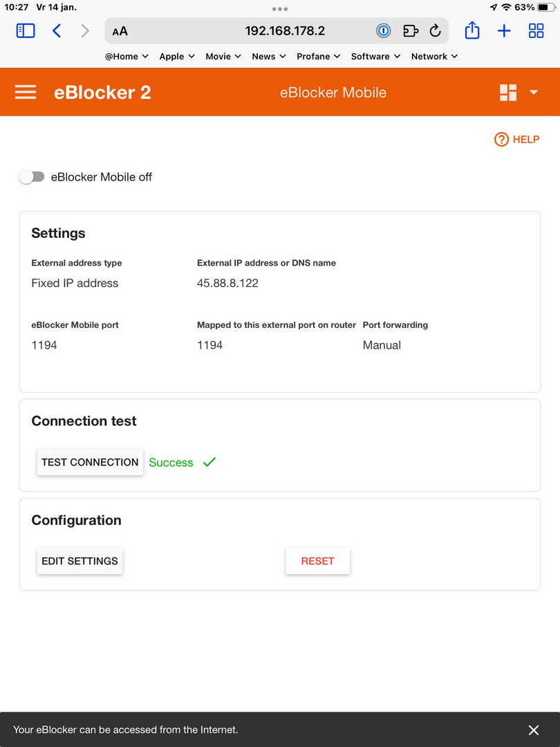
Task: Select the external IP 45.88.8.122 text
Action: click(227, 283)
